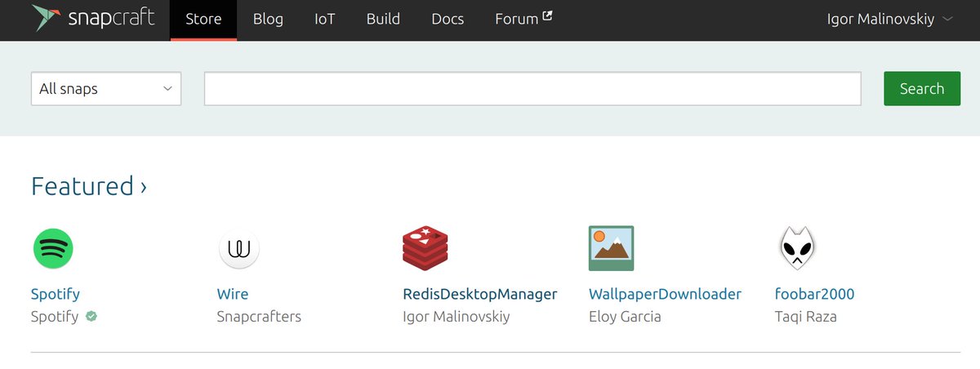Screen dimensions: 980x369
Task: Open the RedisDesktopManager title link
Action: [x=480, y=294]
